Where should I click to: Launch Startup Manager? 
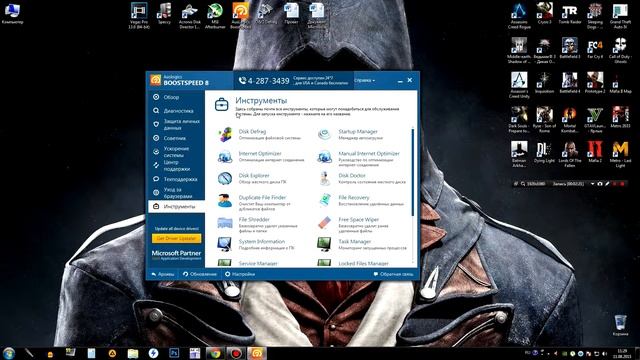(x=358, y=131)
